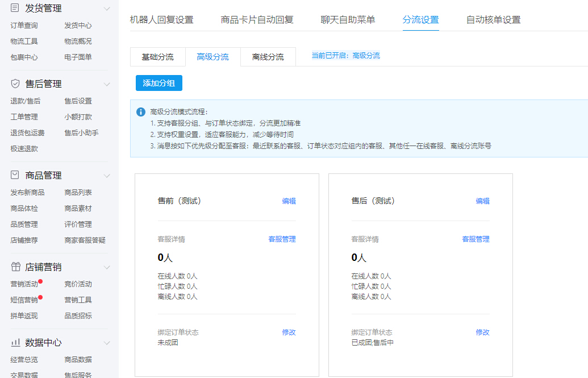588x378 pixels.
Task: Click the 当前已开启：高级分流 status text
Action: tap(346, 56)
